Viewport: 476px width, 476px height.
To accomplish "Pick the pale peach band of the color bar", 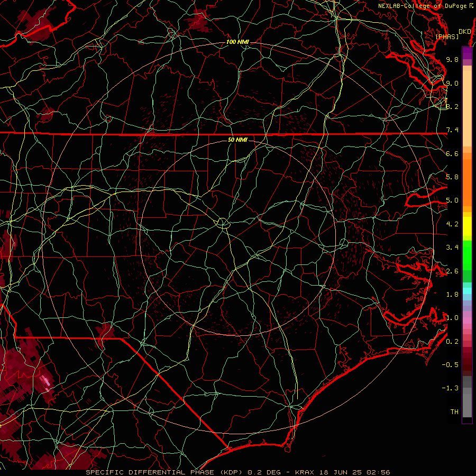I will 467,108.
